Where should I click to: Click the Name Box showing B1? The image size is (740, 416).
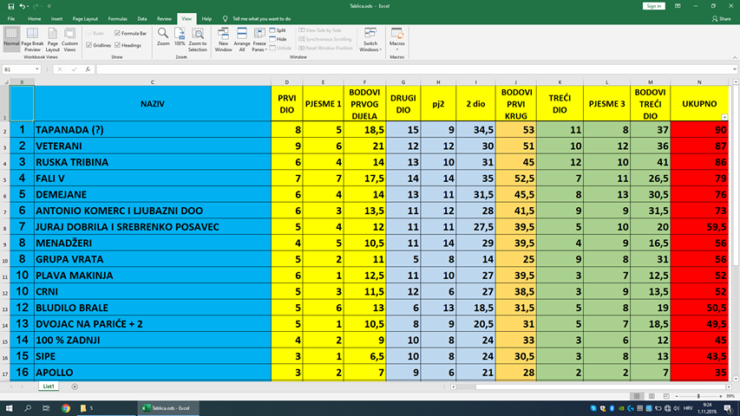(x=20, y=69)
